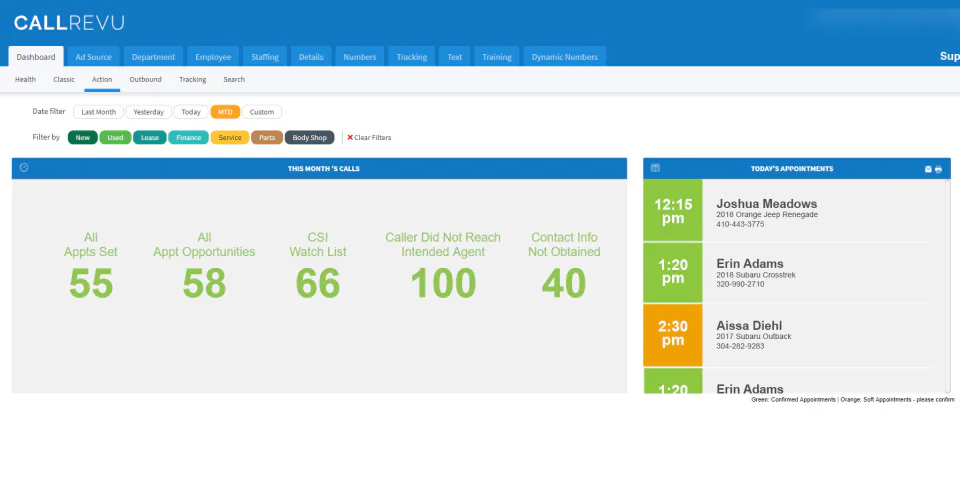Click the CallRevu logo
Image resolution: width=960 pixels, height=486 pixels.
pyautogui.click(x=69, y=23)
